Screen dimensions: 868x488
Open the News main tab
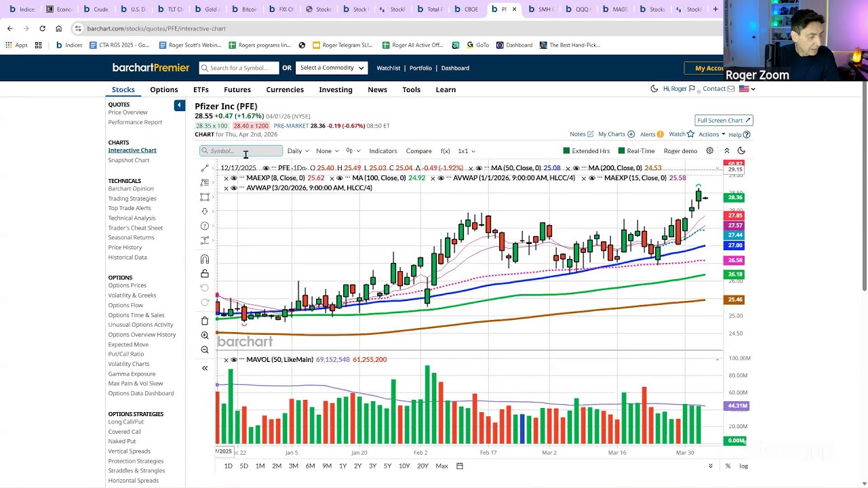coord(378,89)
